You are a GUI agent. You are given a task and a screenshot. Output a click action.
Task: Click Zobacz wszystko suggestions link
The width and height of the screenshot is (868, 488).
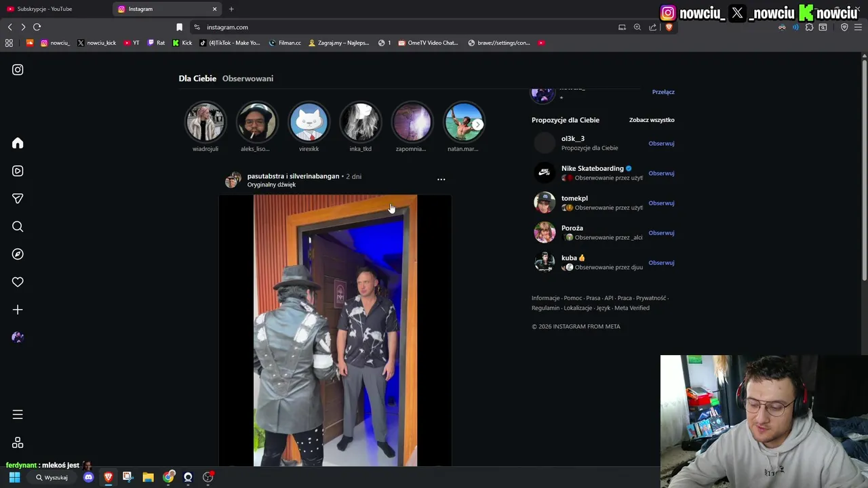(x=652, y=120)
